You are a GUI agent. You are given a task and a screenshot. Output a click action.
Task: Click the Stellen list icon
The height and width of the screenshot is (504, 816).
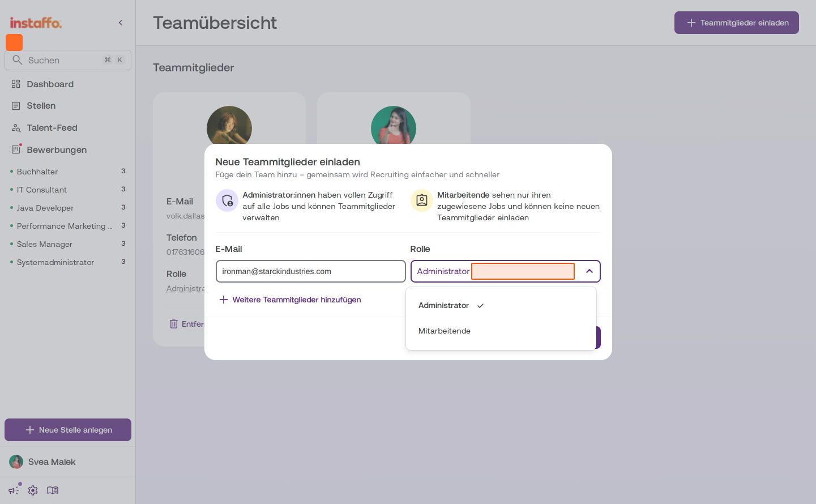(x=16, y=106)
